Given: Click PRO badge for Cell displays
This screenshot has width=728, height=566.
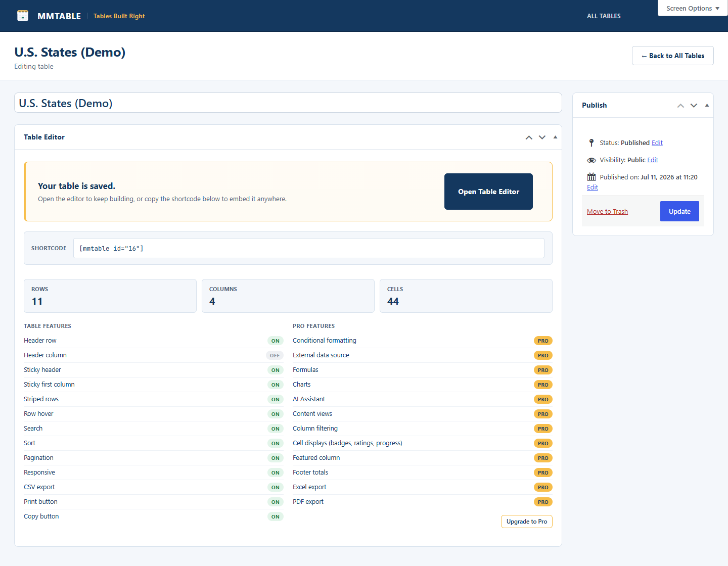Looking at the screenshot, I should click(x=543, y=443).
